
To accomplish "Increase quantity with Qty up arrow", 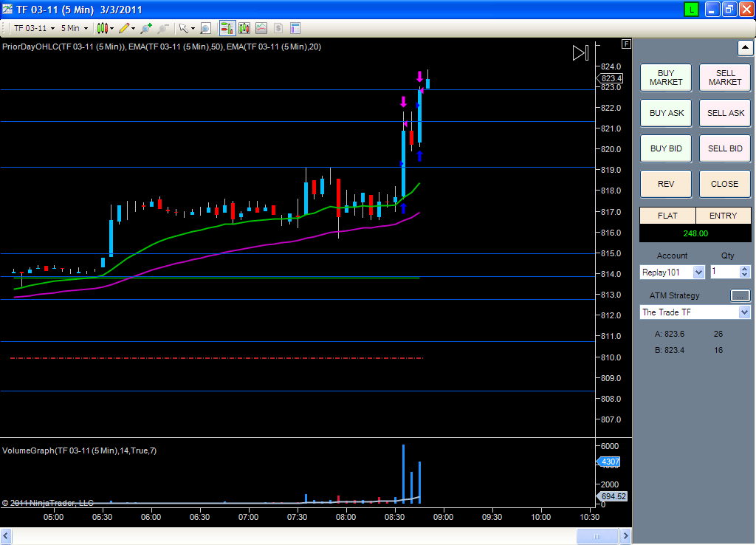I will pyautogui.click(x=744, y=269).
